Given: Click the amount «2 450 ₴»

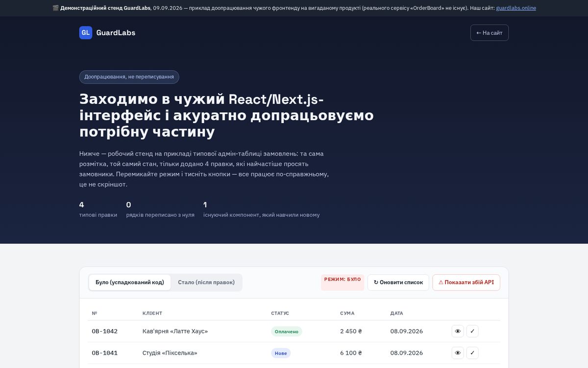Looking at the screenshot, I should tap(351, 331).
